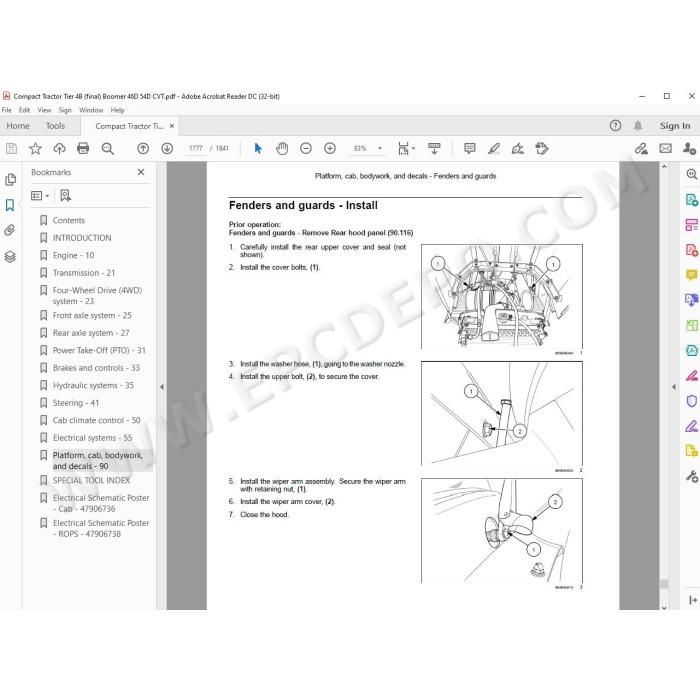Click the Save file icon

12,149
